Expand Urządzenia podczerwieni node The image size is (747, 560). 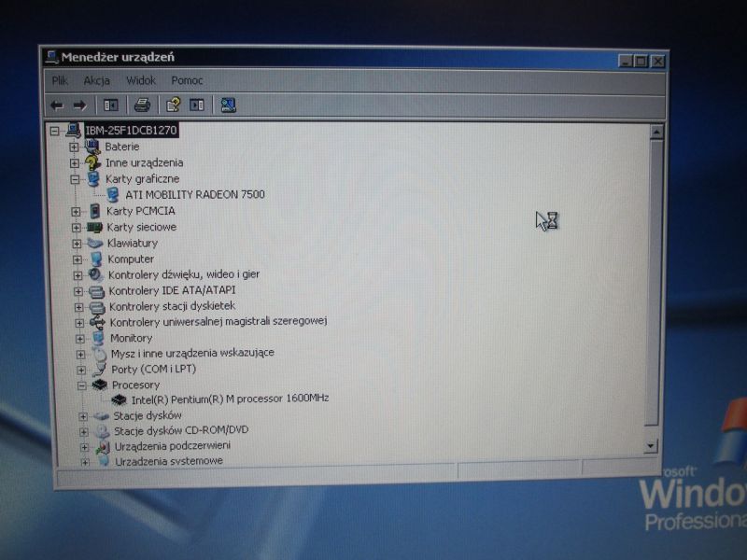(84, 447)
